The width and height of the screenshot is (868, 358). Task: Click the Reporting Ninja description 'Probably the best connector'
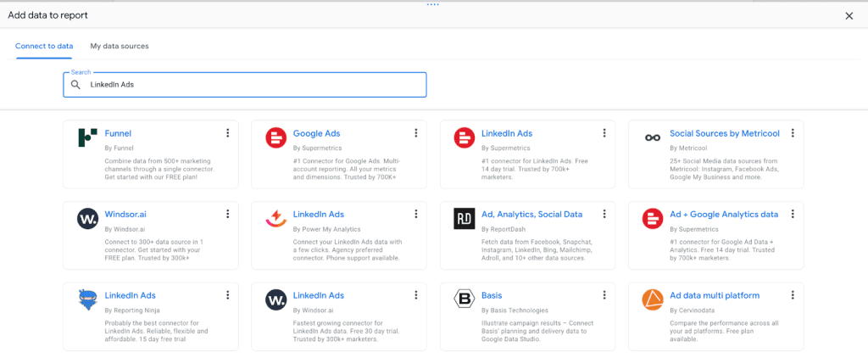click(x=157, y=331)
